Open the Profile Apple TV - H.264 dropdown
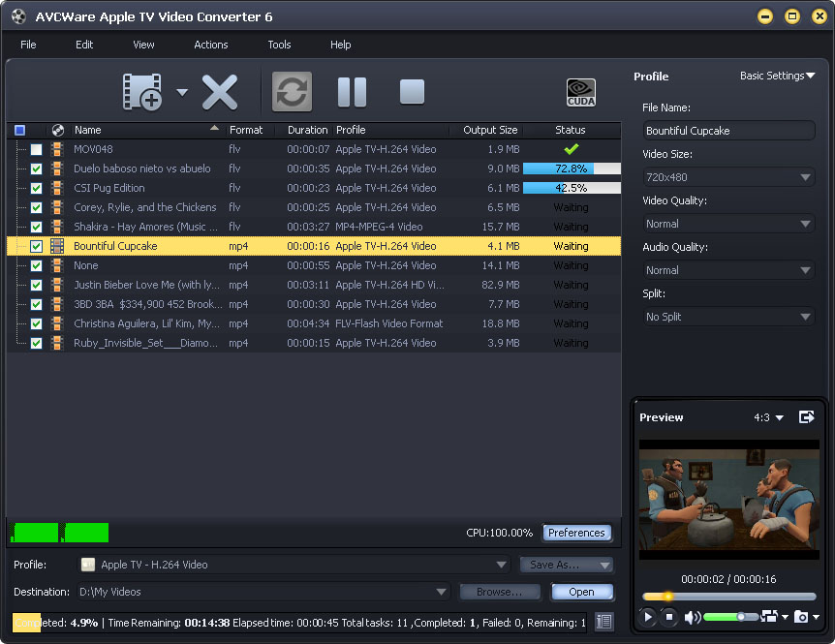 294,565
